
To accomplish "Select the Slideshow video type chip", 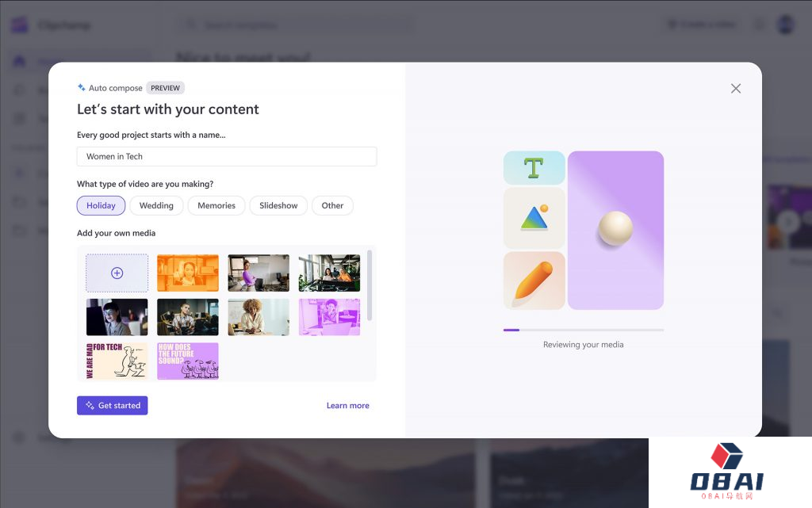I will pos(278,205).
